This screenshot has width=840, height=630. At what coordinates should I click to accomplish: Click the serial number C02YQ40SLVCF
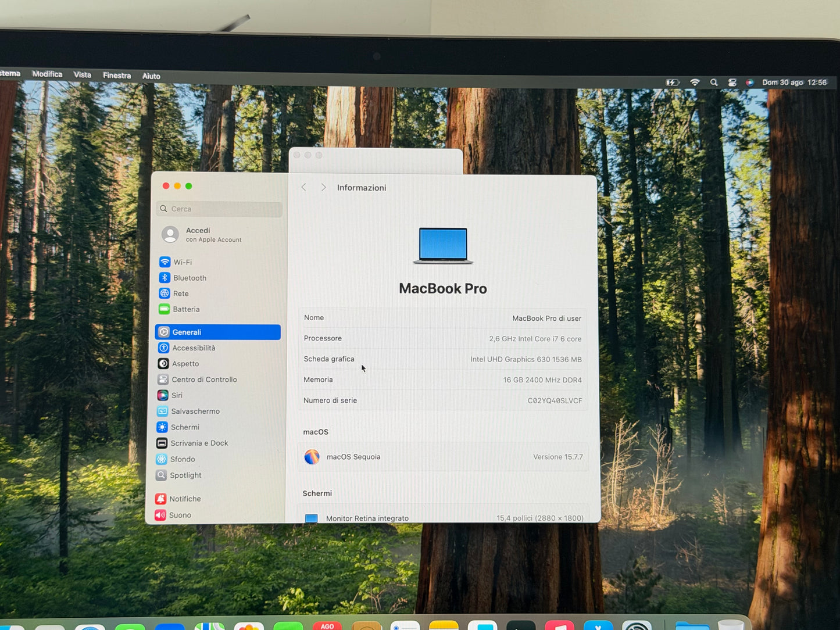tap(555, 400)
